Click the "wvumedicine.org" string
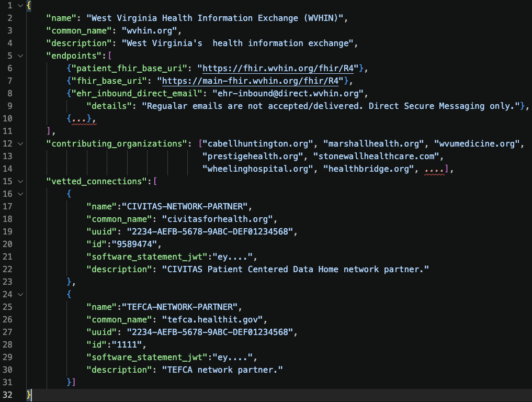The width and height of the screenshot is (532, 402). pos(477,143)
